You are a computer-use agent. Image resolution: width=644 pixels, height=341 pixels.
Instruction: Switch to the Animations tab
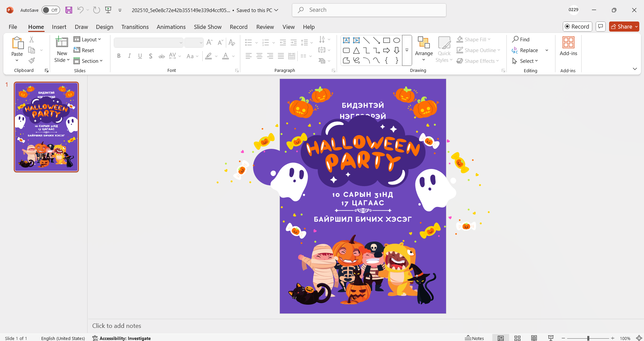coord(171,27)
